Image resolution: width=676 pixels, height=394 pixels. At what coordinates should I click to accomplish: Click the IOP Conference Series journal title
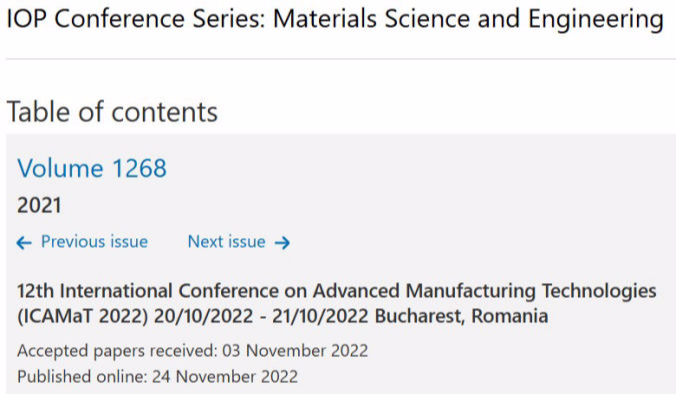[x=335, y=19]
